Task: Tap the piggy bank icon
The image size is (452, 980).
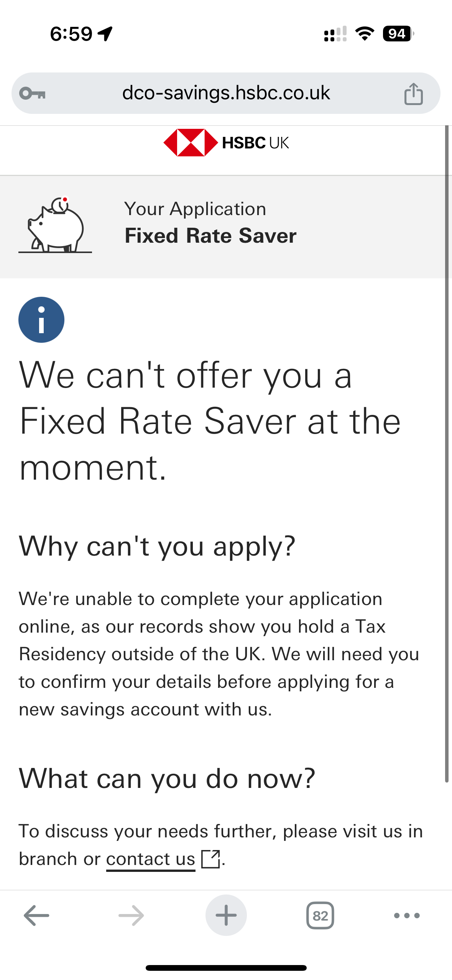Action: [55, 225]
